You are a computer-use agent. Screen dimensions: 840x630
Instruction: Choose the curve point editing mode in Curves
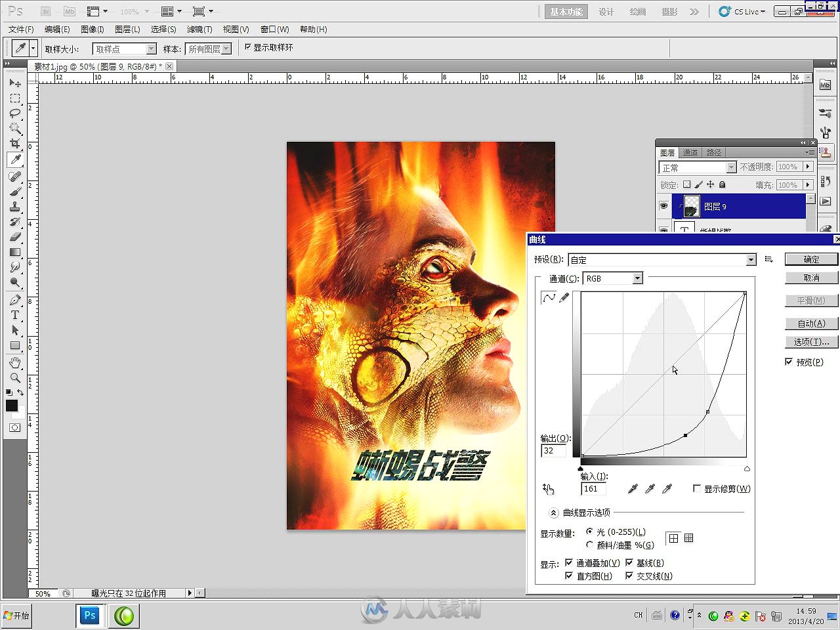pyautogui.click(x=549, y=298)
